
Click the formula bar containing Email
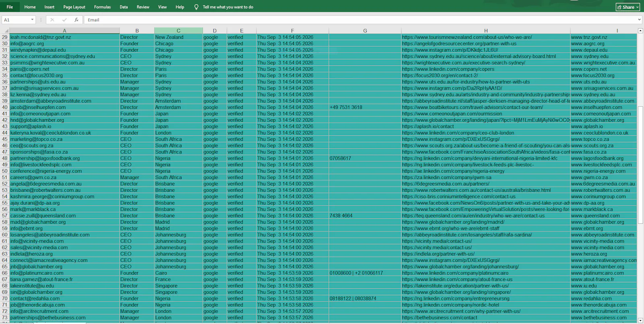coord(360,20)
